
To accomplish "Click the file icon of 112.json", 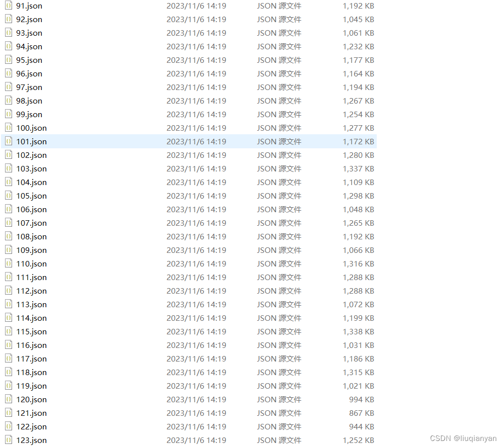I will 9,291.
